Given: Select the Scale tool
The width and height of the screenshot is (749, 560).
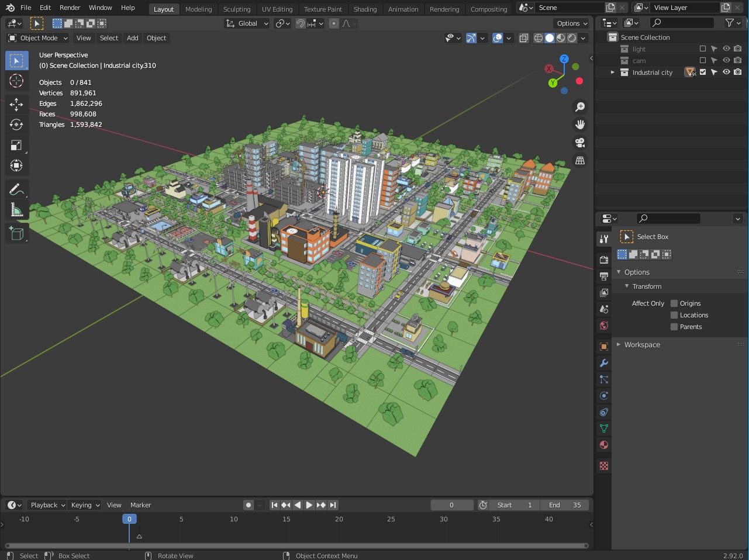Looking at the screenshot, I should point(16,145).
